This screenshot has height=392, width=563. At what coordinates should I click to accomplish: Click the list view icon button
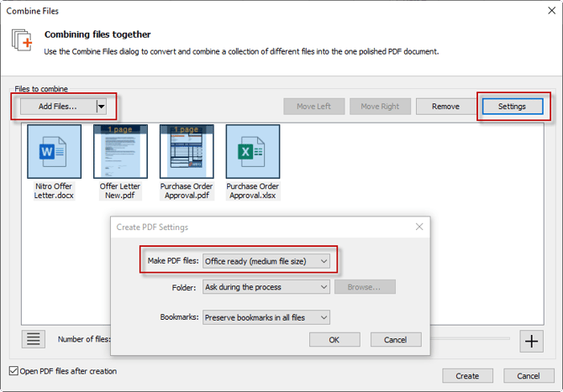pyautogui.click(x=33, y=339)
